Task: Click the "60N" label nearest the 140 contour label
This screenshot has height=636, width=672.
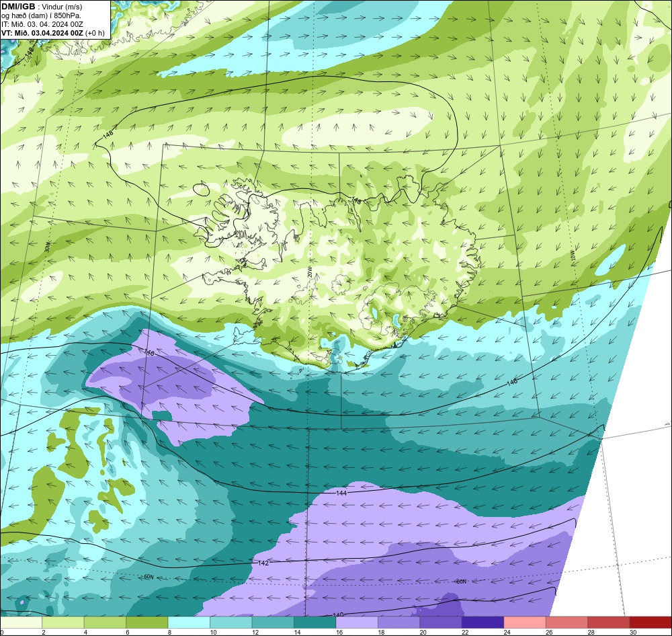Action: [461, 582]
